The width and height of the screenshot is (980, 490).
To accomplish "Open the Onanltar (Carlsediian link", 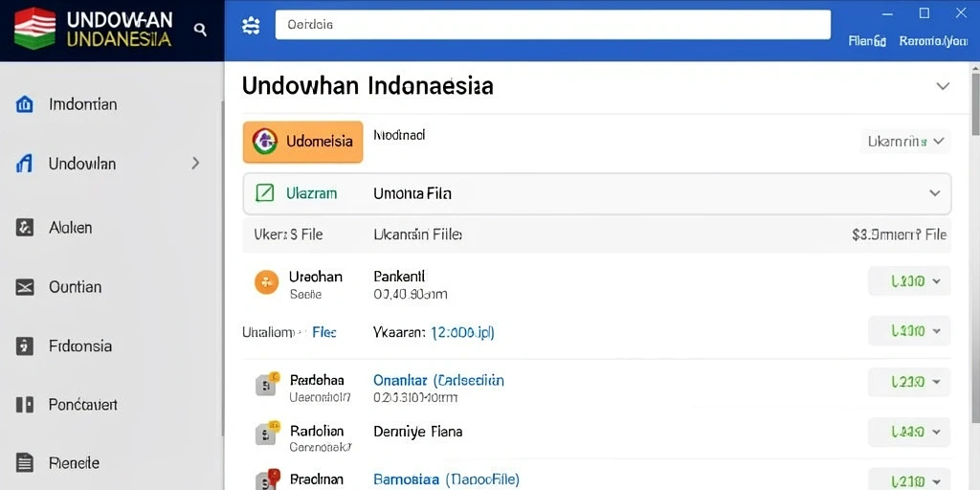I will click(438, 380).
